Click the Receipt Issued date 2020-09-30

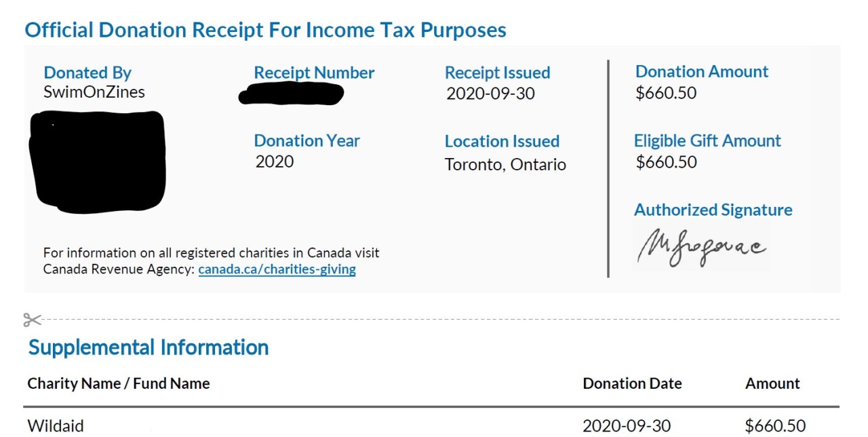click(x=490, y=94)
